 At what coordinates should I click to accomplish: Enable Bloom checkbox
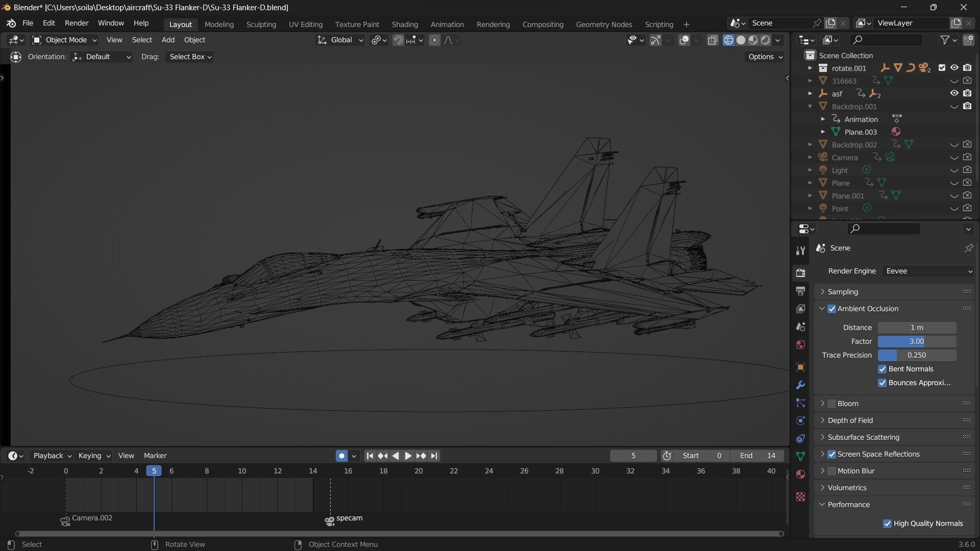point(832,404)
